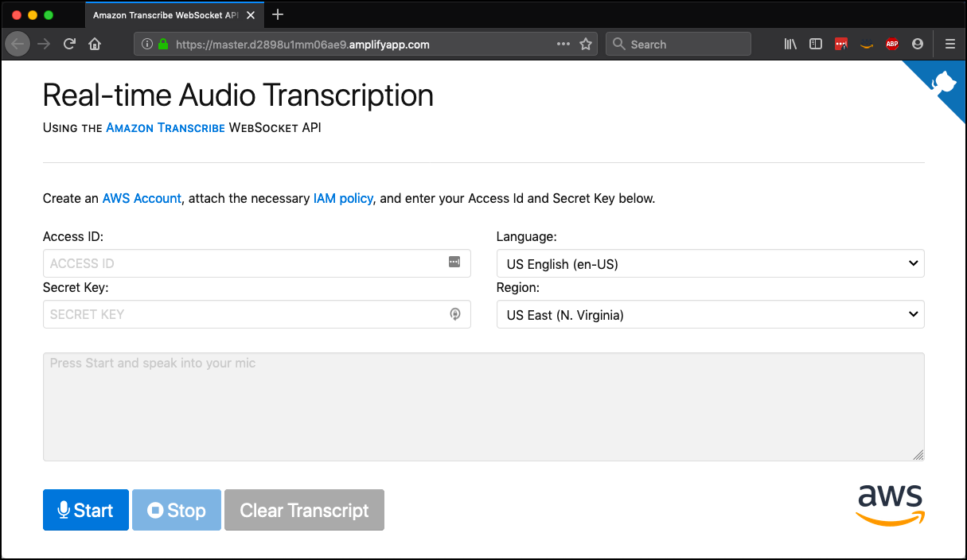Click the red password manager extension icon
The height and width of the screenshot is (560, 967).
[x=841, y=45]
